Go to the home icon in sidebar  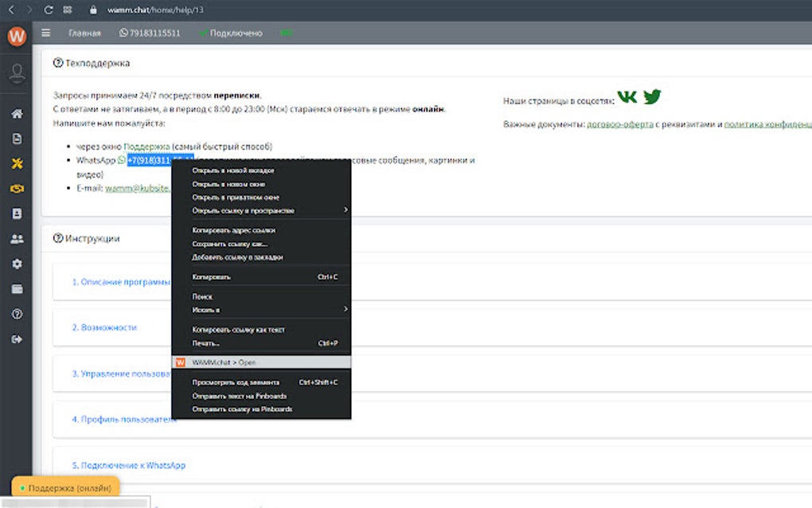click(x=17, y=113)
